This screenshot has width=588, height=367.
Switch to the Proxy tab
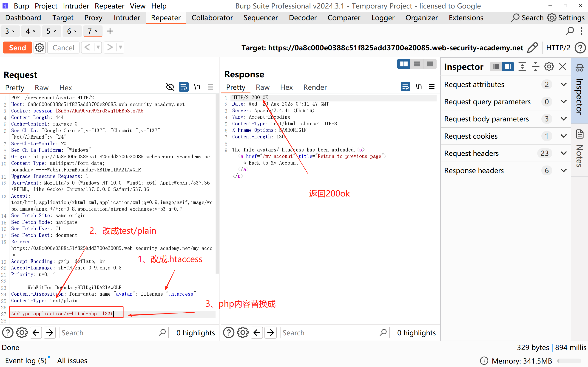93,18
